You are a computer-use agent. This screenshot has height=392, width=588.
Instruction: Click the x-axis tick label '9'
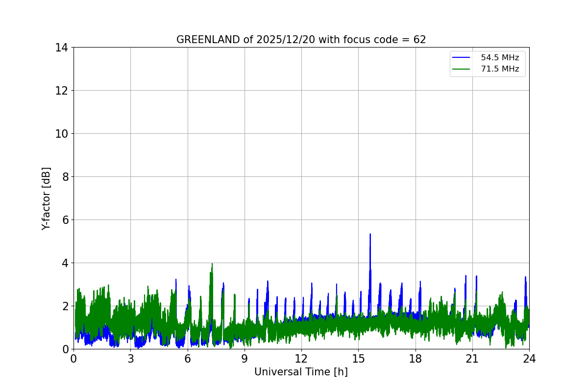pos(245,359)
